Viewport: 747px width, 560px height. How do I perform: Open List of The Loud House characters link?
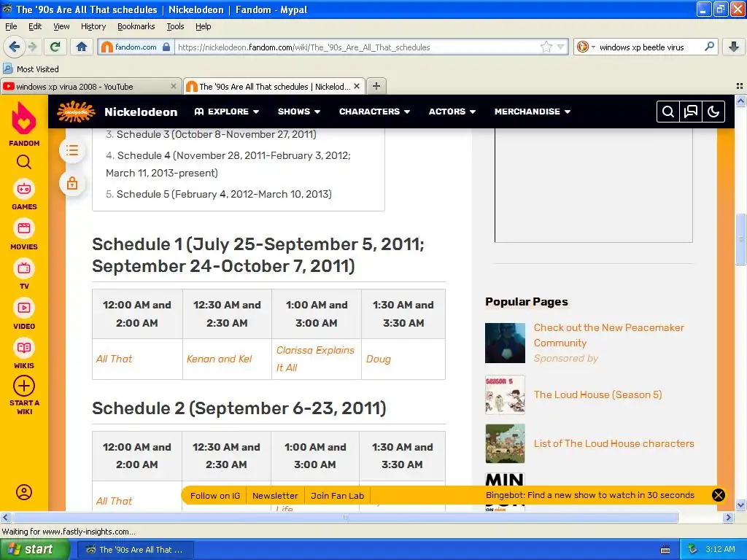614,443
